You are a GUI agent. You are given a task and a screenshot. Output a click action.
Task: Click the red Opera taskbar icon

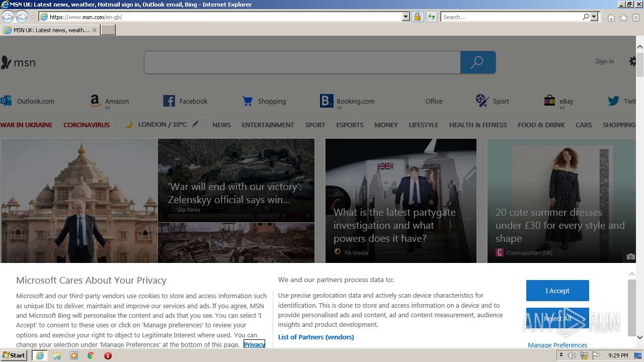108,355
